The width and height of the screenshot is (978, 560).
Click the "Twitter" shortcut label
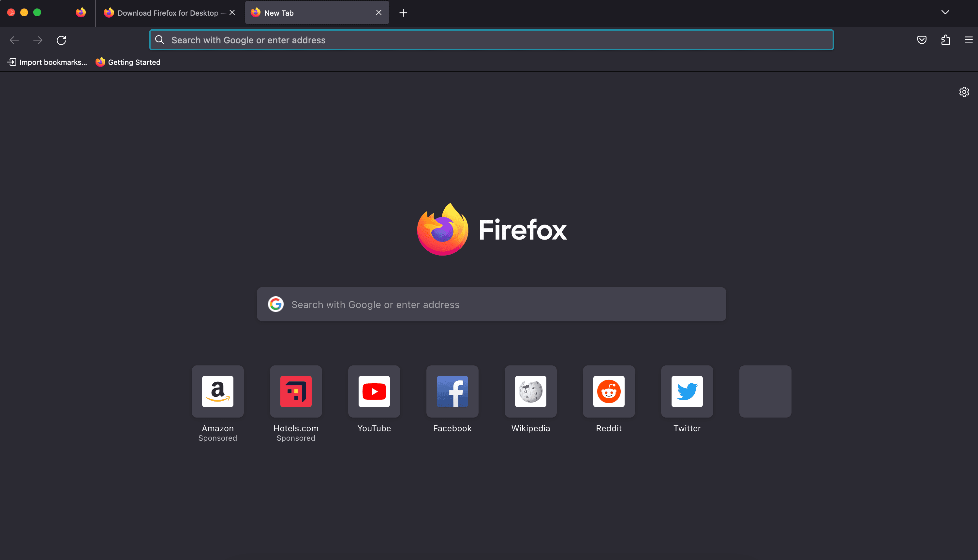[687, 428]
